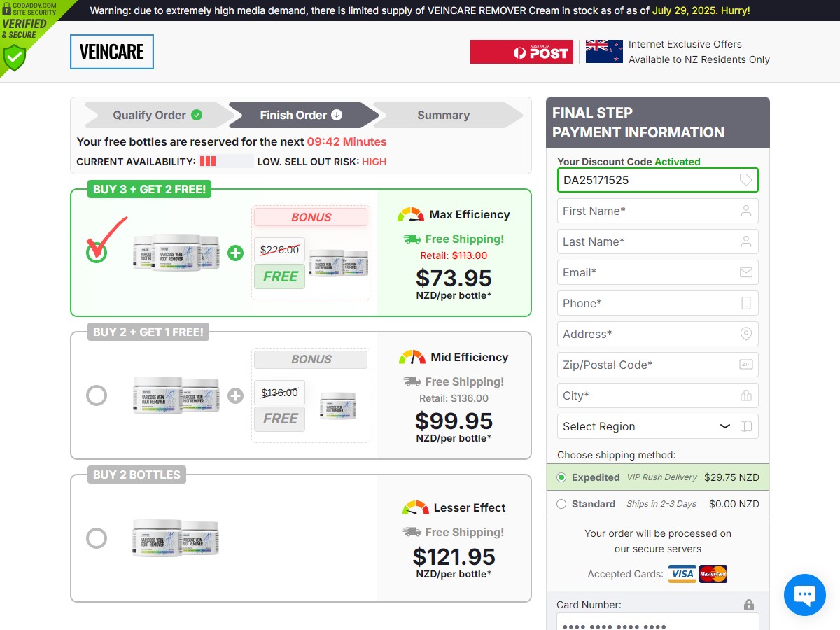Click the First Name input field
Image resolution: width=840 pixels, height=630 pixels.
point(658,211)
